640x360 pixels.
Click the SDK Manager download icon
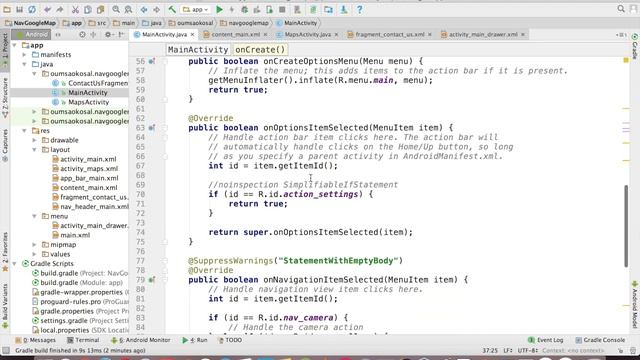tap(344, 9)
